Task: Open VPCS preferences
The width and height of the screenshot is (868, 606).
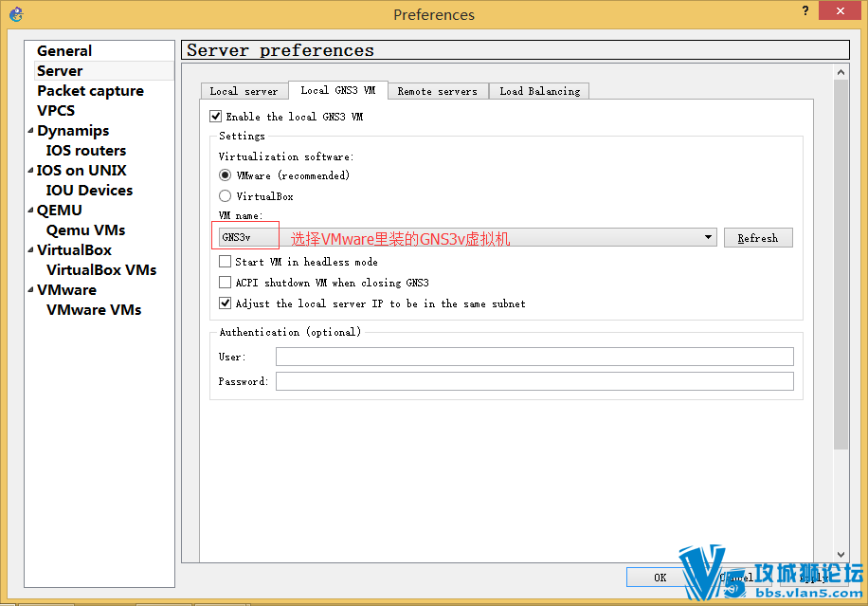Action: 56,111
